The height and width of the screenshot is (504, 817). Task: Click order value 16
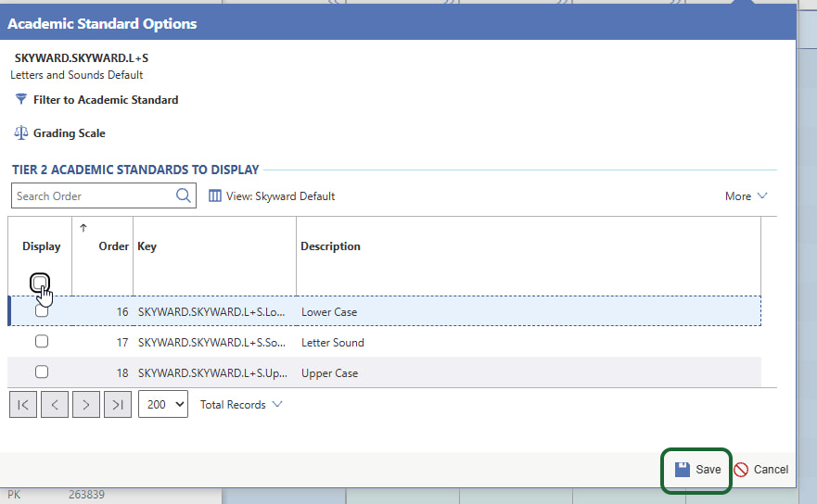122,312
